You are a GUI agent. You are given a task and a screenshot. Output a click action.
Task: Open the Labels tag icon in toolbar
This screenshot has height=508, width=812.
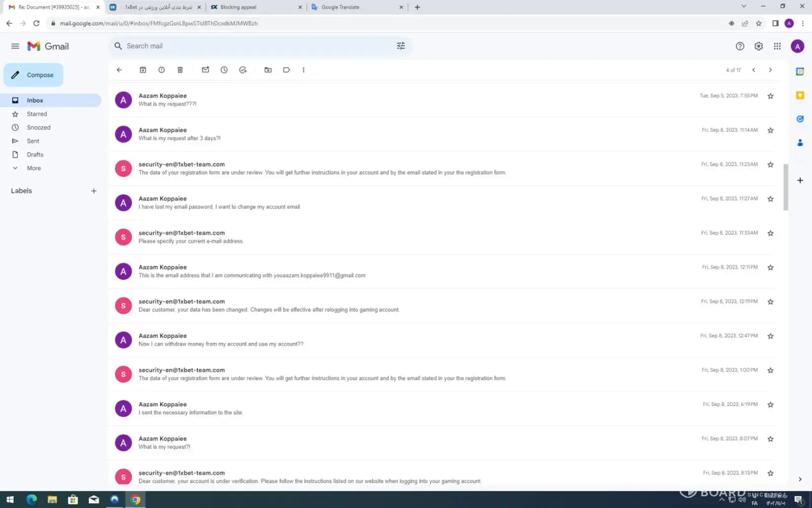(286, 70)
